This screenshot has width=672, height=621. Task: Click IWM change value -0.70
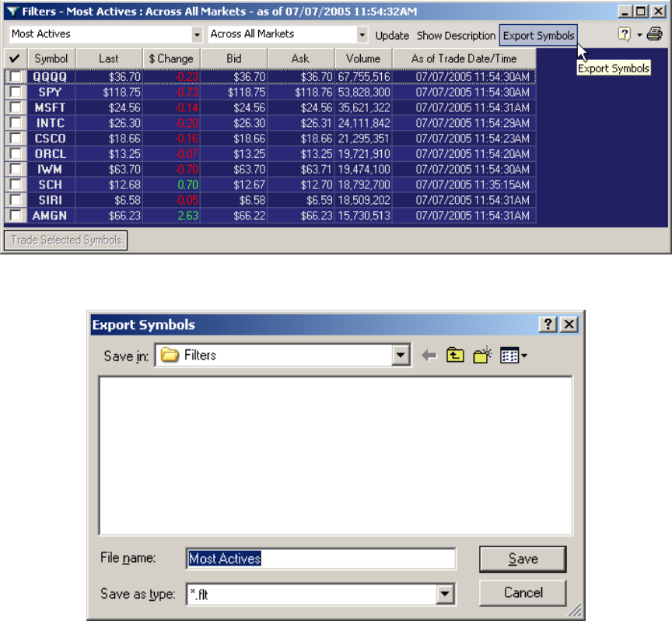coord(187,170)
